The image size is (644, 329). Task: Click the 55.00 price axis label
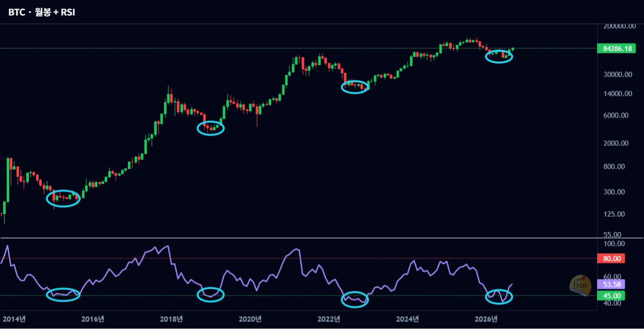(x=613, y=234)
